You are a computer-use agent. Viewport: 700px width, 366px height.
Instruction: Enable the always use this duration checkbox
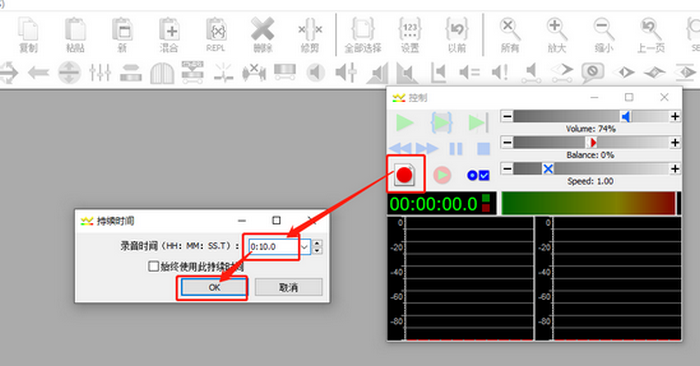pyautogui.click(x=153, y=266)
